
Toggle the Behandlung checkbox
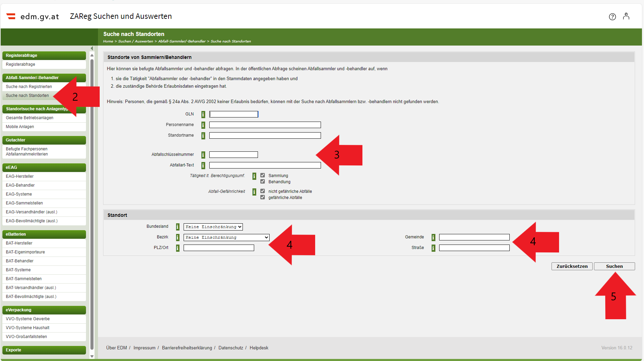coord(263,182)
